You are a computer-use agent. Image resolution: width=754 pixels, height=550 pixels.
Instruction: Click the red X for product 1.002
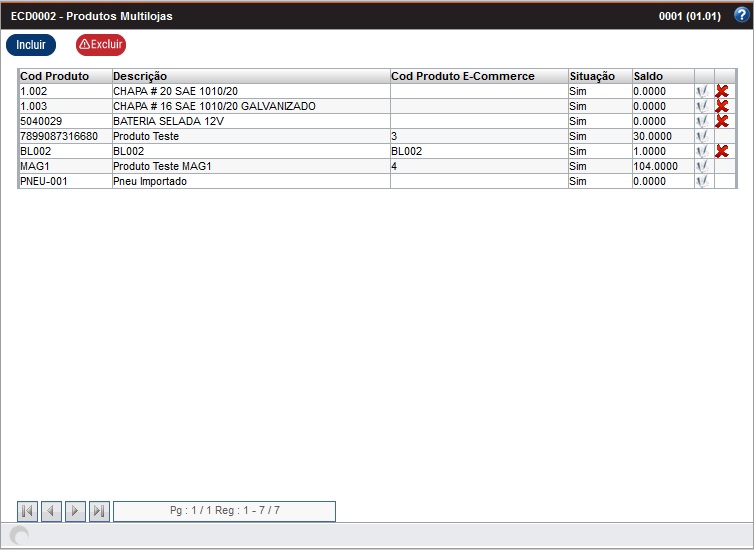tap(722, 91)
